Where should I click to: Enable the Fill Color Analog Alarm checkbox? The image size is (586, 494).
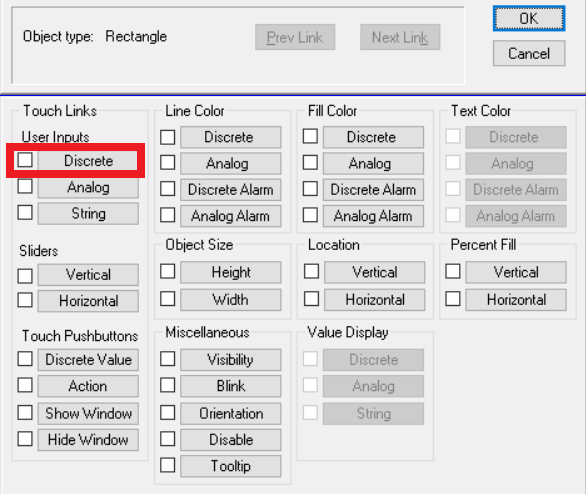pyautogui.click(x=310, y=215)
